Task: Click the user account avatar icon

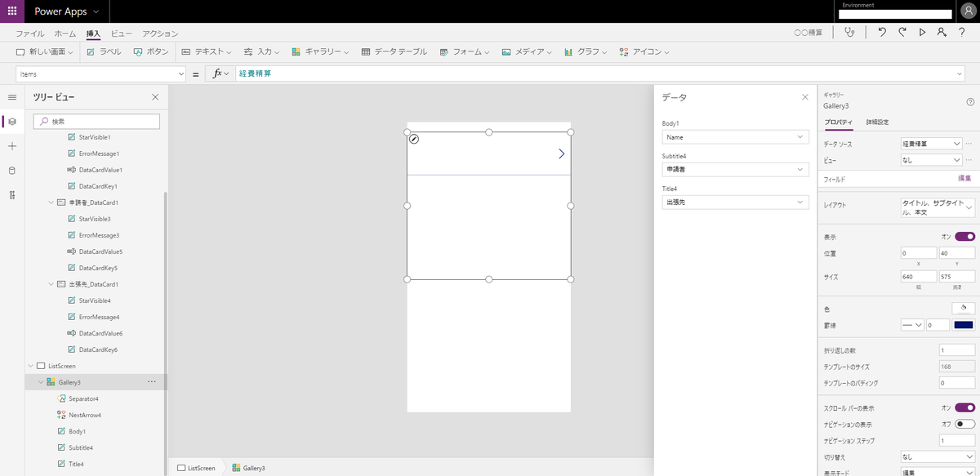Action: click(968, 11)
